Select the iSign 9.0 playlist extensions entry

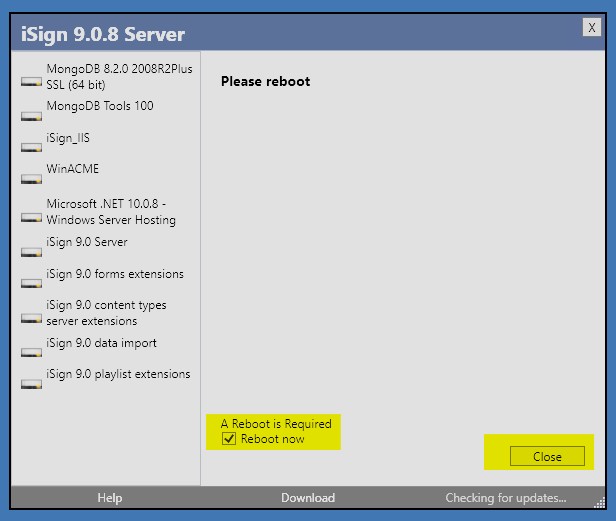[118, 374]
